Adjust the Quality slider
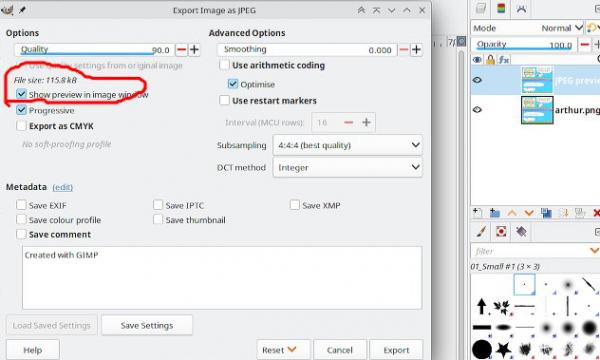The height and width of the screenshot is (360, 600). [x=95, y=50]
